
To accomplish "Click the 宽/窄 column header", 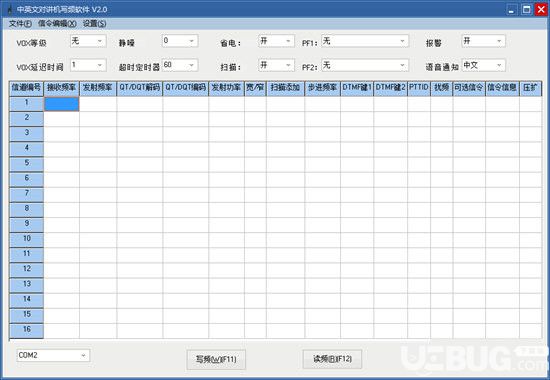I will 255,88.
